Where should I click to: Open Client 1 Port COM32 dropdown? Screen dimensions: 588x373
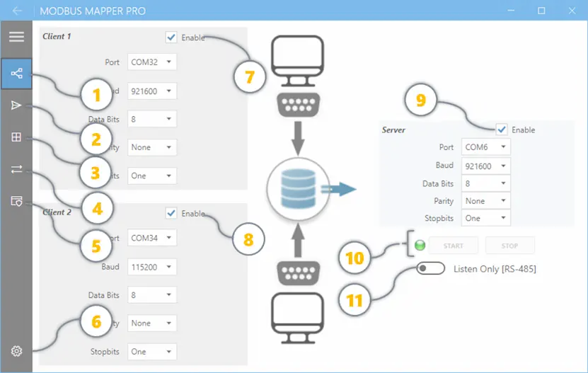tap(152, 62)
